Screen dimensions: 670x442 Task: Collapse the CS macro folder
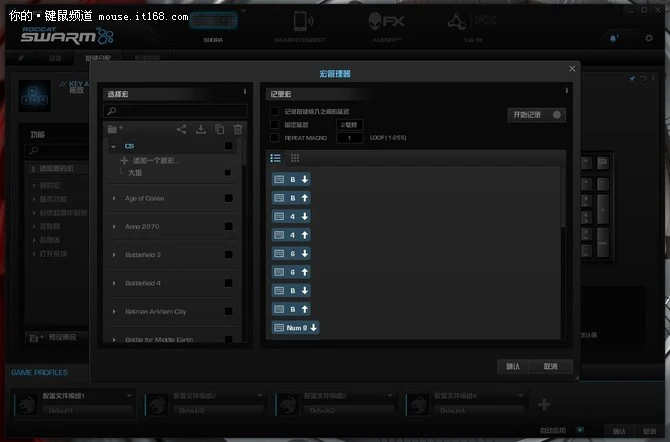click(113, 146)
